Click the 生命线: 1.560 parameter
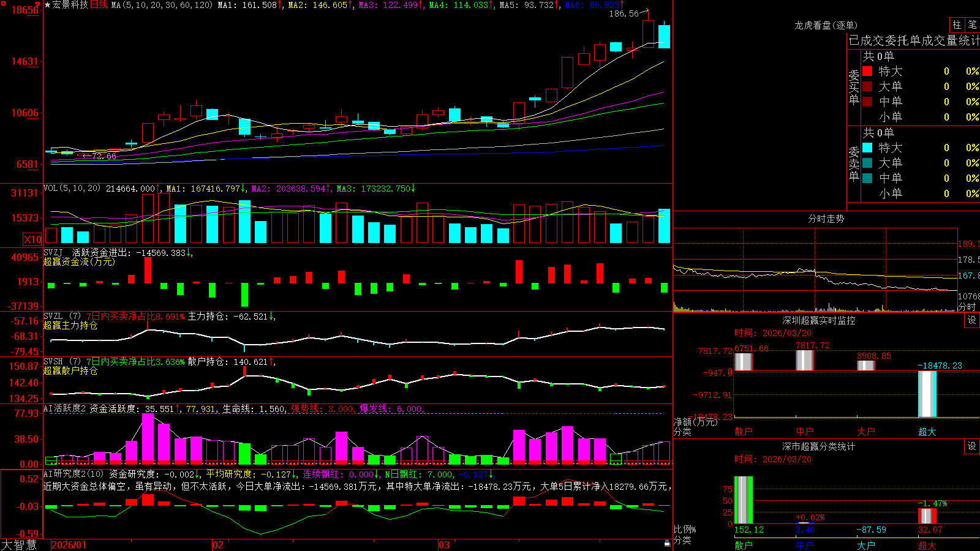This screenshot has height=551, width=980. pos(254,409)
